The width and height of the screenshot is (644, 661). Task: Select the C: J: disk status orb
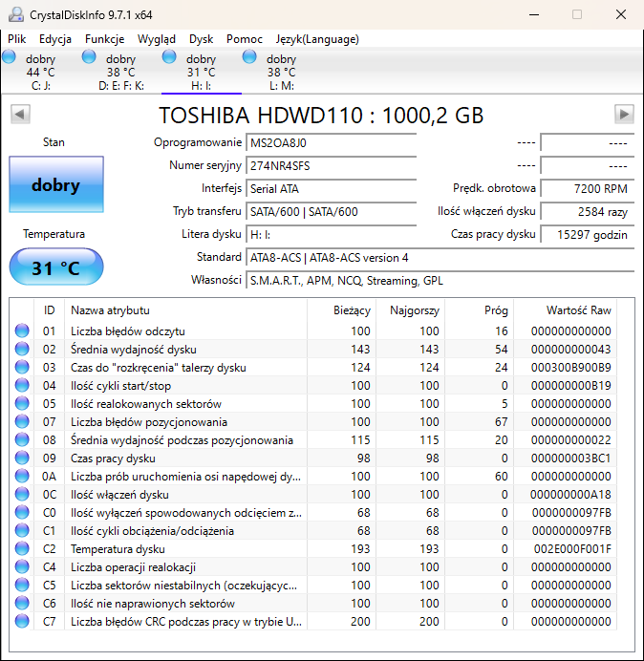point(10,57)
